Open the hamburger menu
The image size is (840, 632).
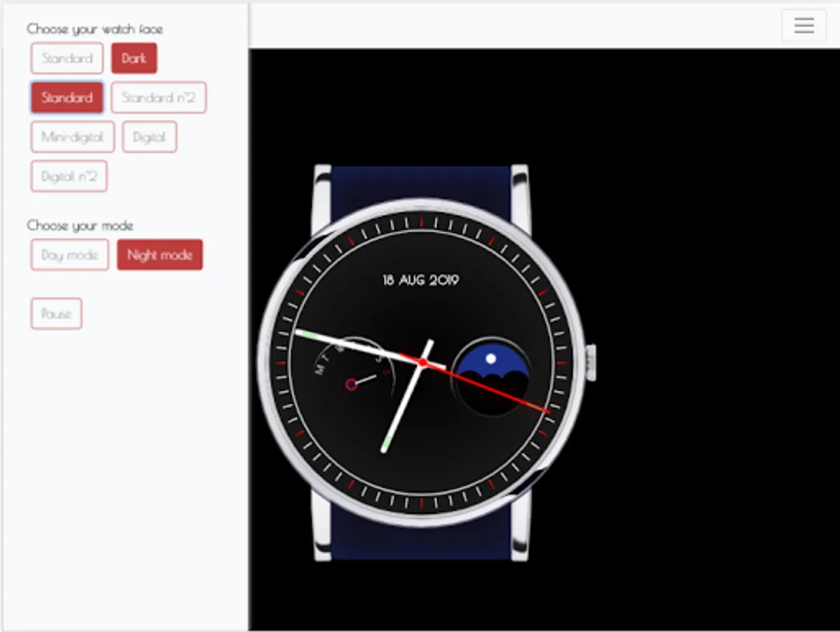(804, 25)
